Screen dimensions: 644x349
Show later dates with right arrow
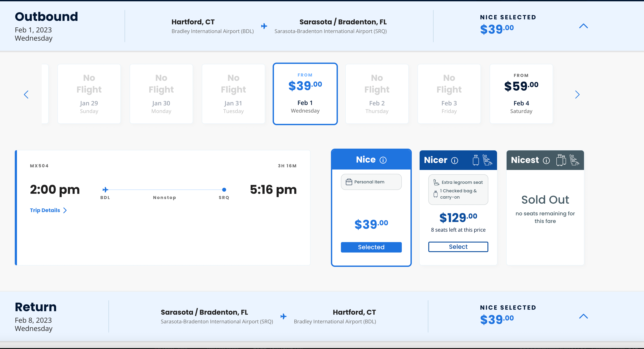tap(577, 95)
